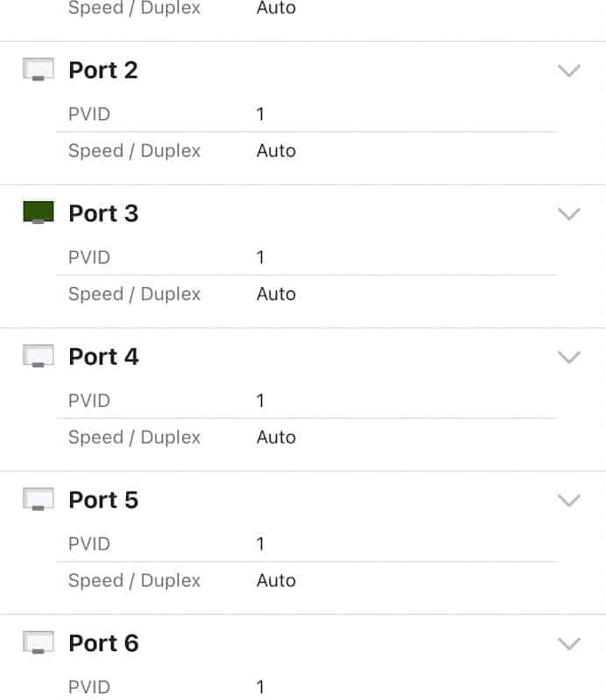This screenshot has height=700, width=606.
Task: Open Port 2 Speed / Duplex Auto value
Action: pos(276,150)
